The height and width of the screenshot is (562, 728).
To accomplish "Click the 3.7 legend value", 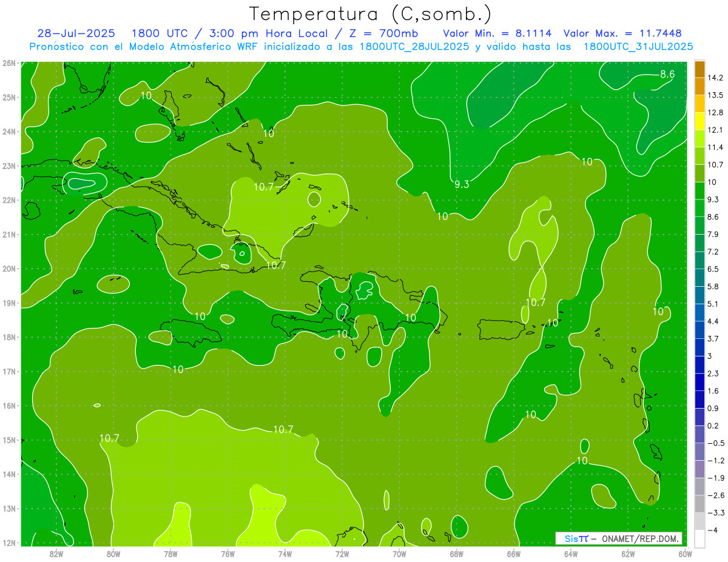I will (713, 338).
